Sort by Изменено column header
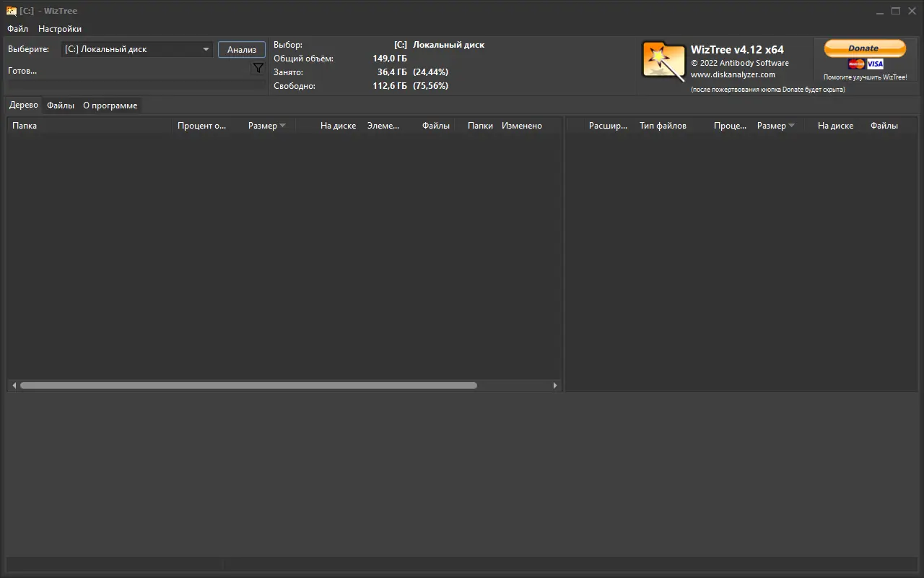 521,126
